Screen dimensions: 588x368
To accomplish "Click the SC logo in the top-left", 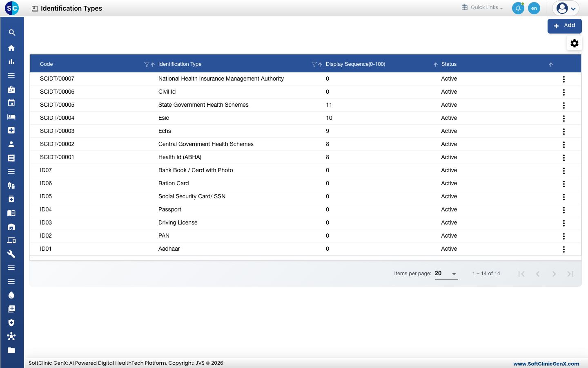I will [x=12, y=8].
